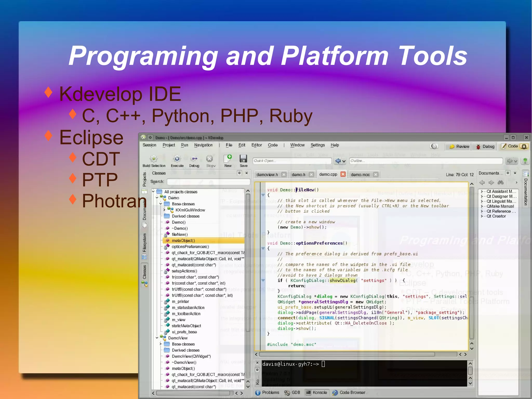Select m_printer member in class tree
The image size is (532, 399).
pyautogui.click(x=180, y=302)
